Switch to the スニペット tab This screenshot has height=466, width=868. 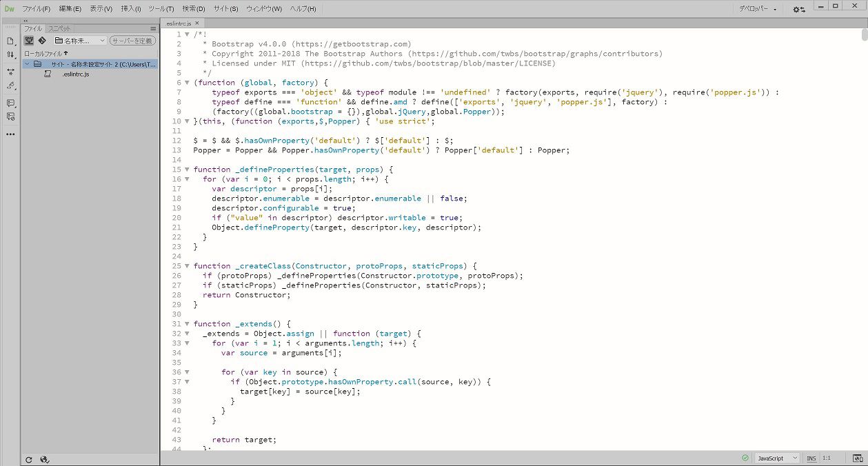(60, 29)
